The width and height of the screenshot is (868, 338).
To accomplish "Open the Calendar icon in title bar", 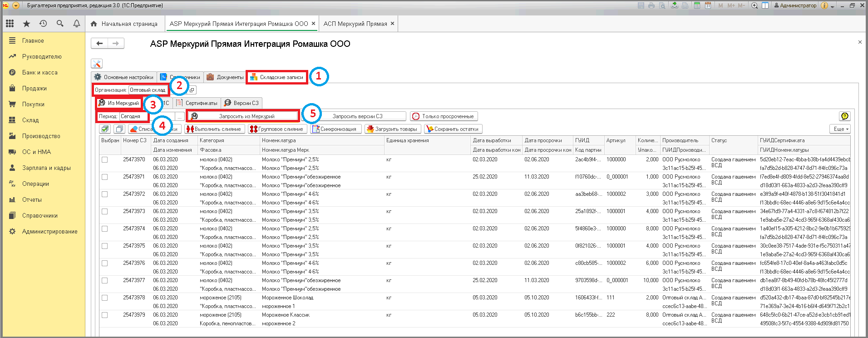I will [x=708, y=5].
